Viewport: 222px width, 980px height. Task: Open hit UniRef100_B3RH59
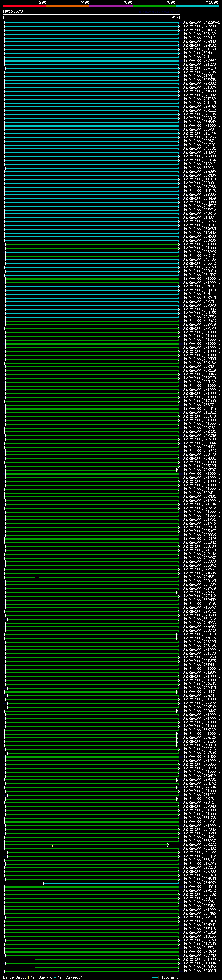199,600
